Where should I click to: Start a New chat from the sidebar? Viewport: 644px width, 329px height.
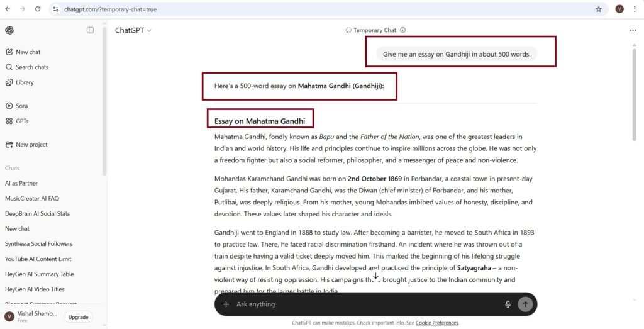tap(28, 52)
